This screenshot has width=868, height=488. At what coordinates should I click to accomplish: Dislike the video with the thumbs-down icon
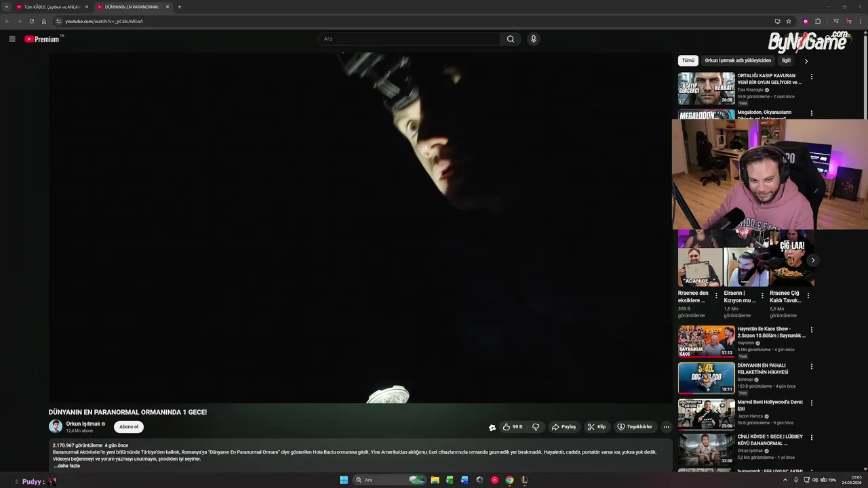536,427
